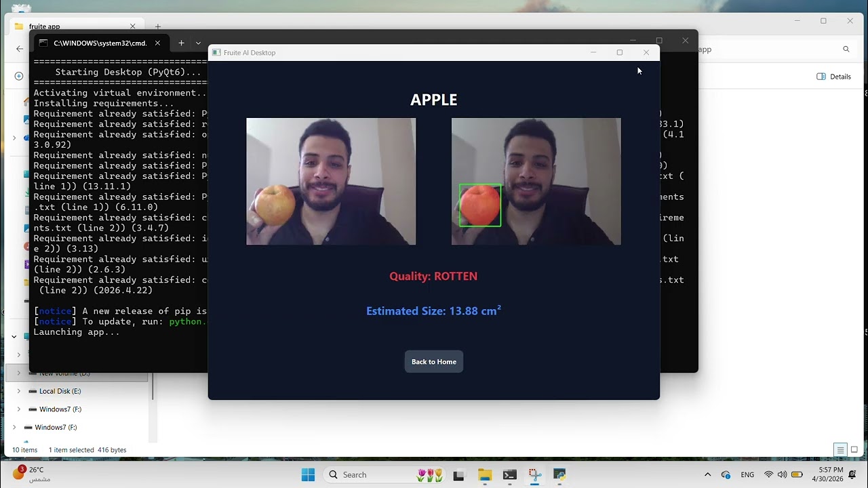Click the Estimated Size 13.88 cm² text
Screen dimensions: 868x488
433,310
